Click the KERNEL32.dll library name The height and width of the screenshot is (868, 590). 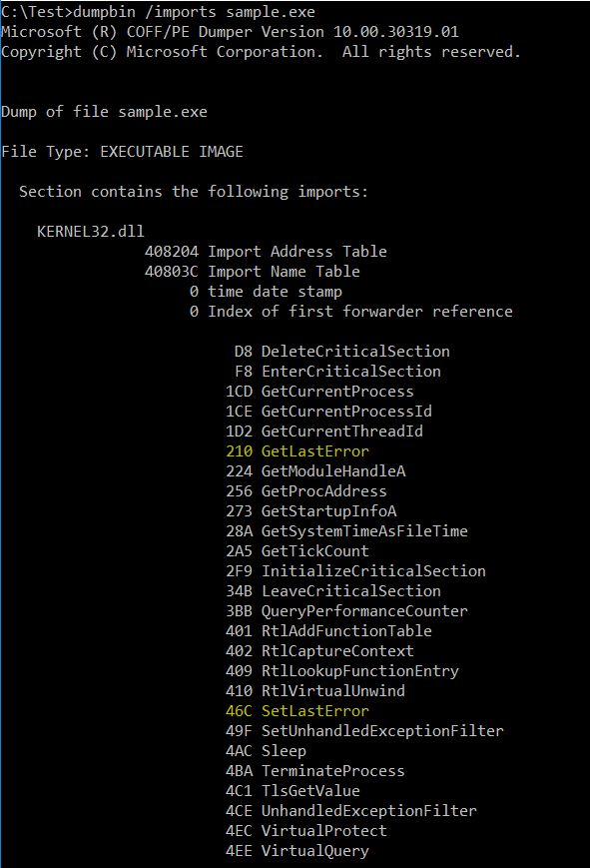click(90, 232)
